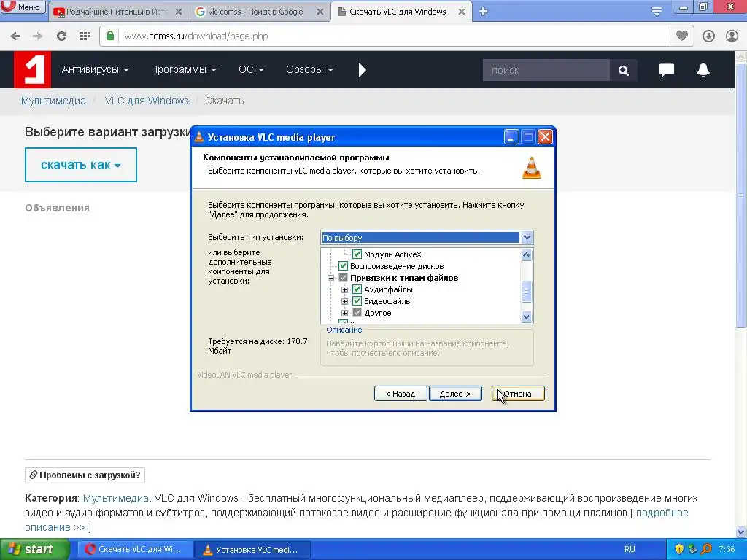Bookmark page with heart icon
This screenshot has height=560, width=747.
click(x=682, y=36)
